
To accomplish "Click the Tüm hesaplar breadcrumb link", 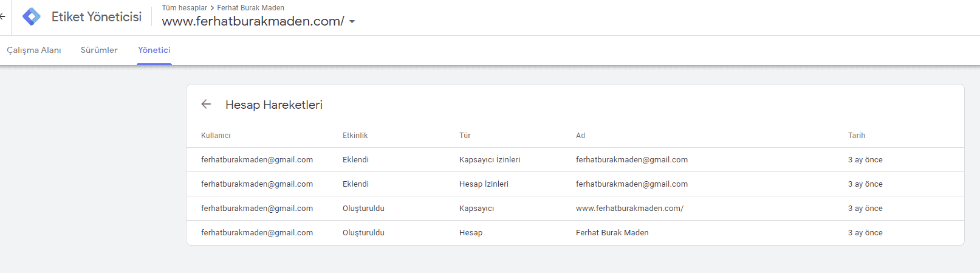I will [184, 8].
